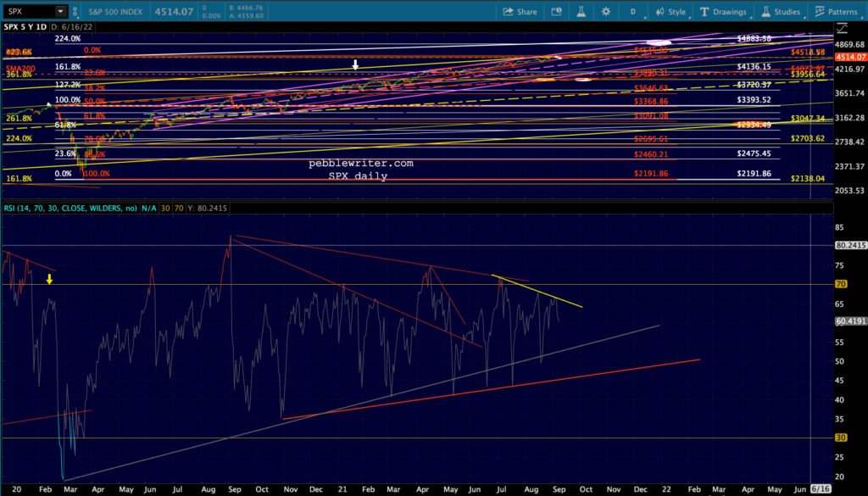Viewport: 868px width, 496px height.
Task: Expand the SPX symbol dropdown arrow
Action: point(60,11)
